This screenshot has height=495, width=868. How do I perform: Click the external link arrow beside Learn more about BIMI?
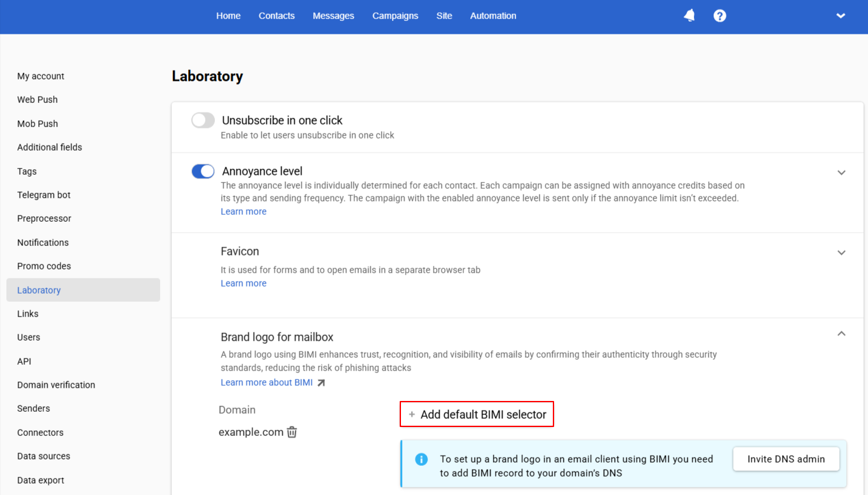(x=322, y=382)
